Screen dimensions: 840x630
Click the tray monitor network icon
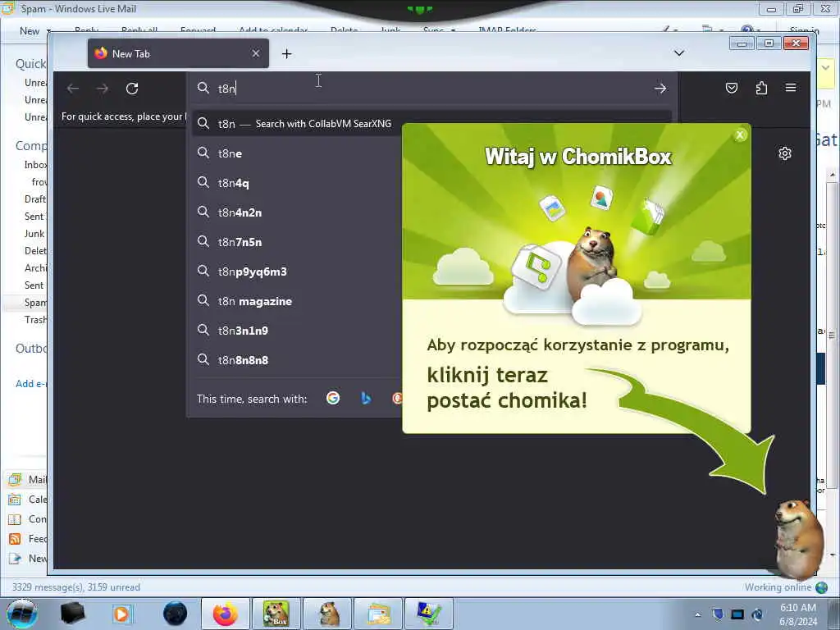tap(737, 614)
